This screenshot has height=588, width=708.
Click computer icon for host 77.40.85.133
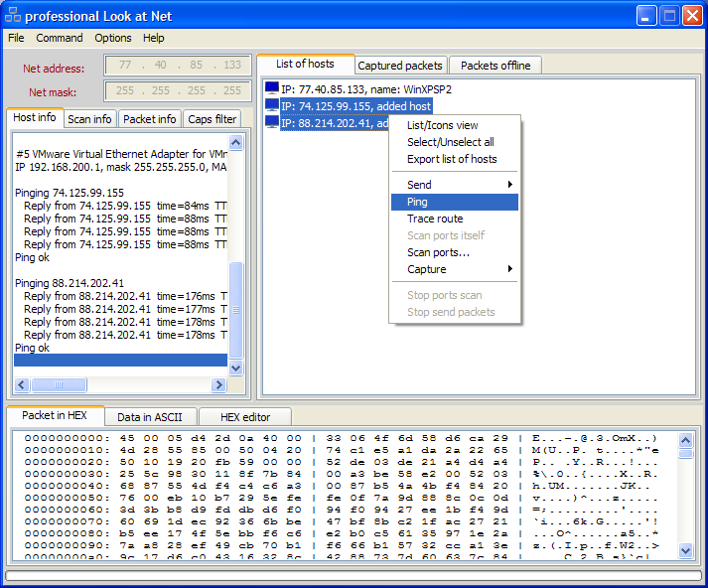tap(272, 88)
